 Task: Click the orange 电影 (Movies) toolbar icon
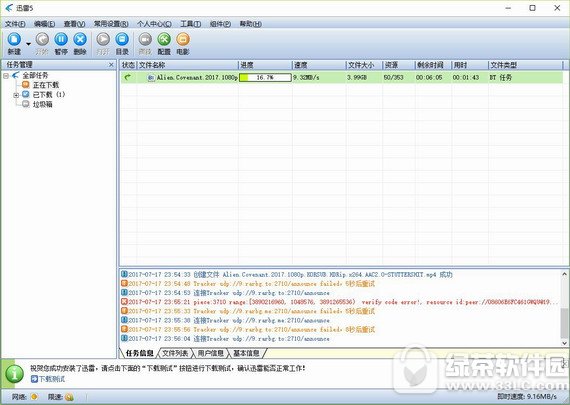(x=183, y=39)
